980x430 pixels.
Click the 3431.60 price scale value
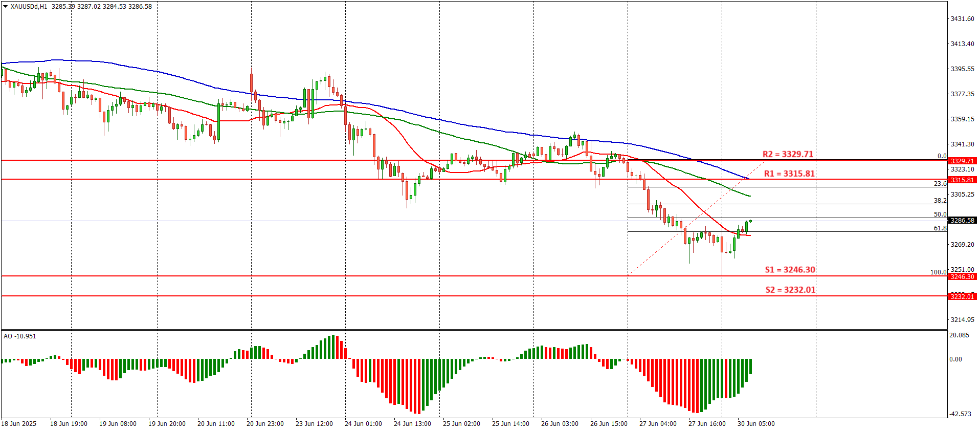(x=962, y=19)
